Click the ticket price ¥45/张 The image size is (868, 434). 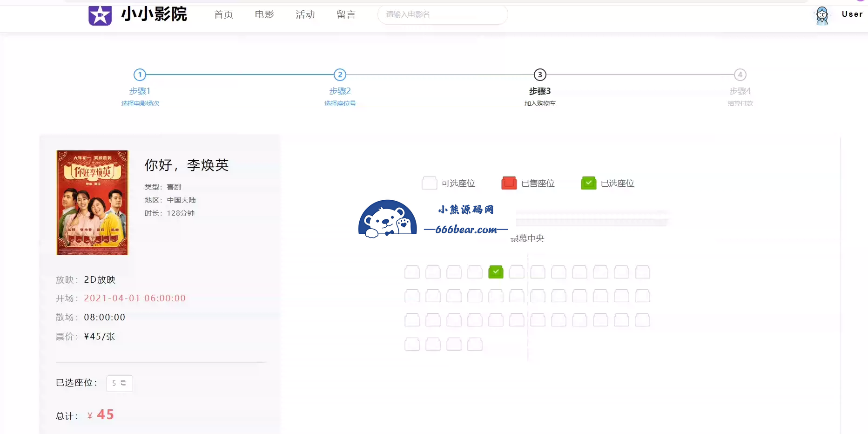click(x=100, y=336)
